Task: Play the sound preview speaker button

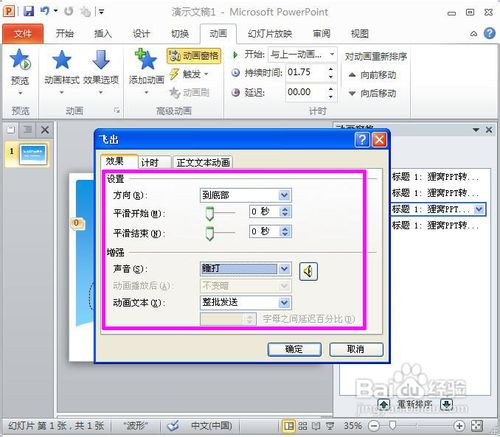Action: pyautogui.click(x=308, y=271)
